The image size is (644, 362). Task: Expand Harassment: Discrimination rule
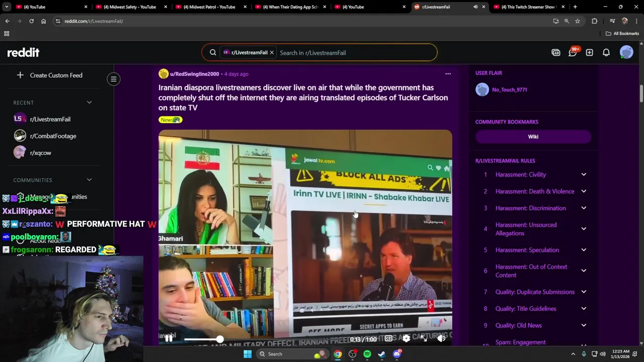584,208
